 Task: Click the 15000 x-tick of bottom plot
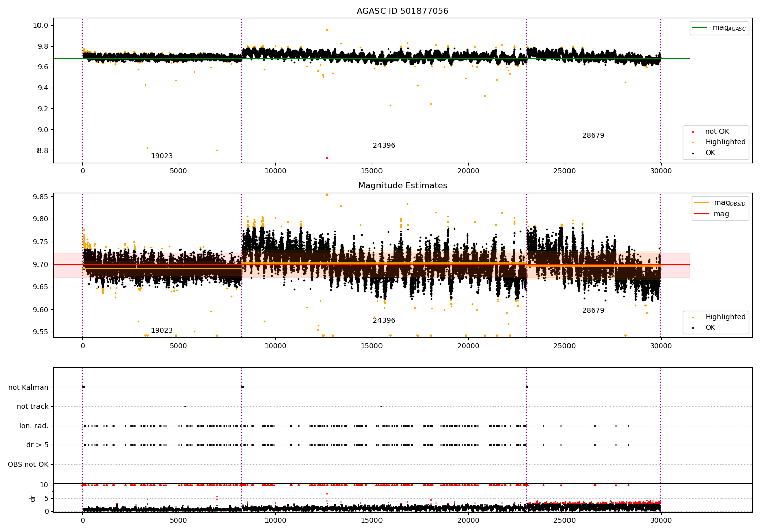pyautogui.click(x=371, y=521)
